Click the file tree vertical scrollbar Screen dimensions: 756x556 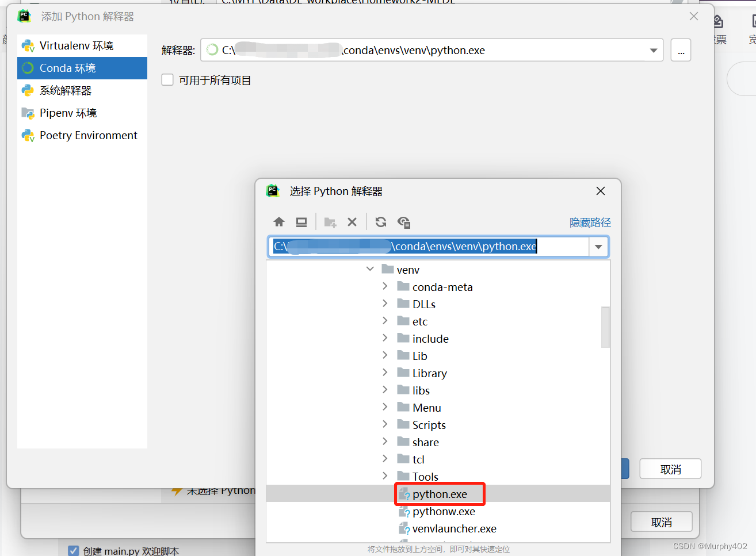pos(605,327)
